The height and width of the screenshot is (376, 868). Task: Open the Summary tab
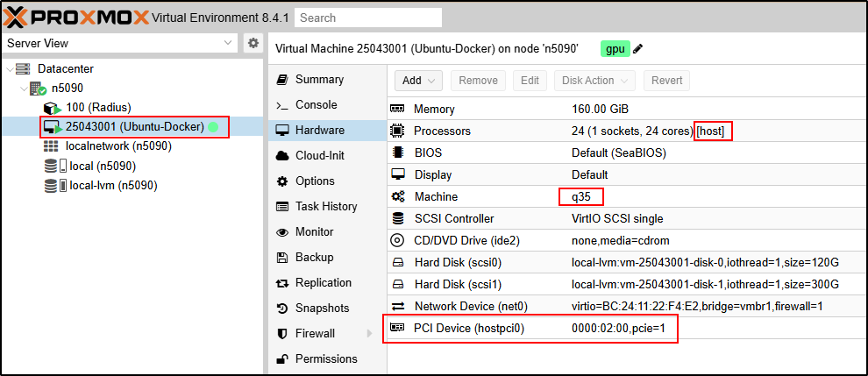[327, 79]
